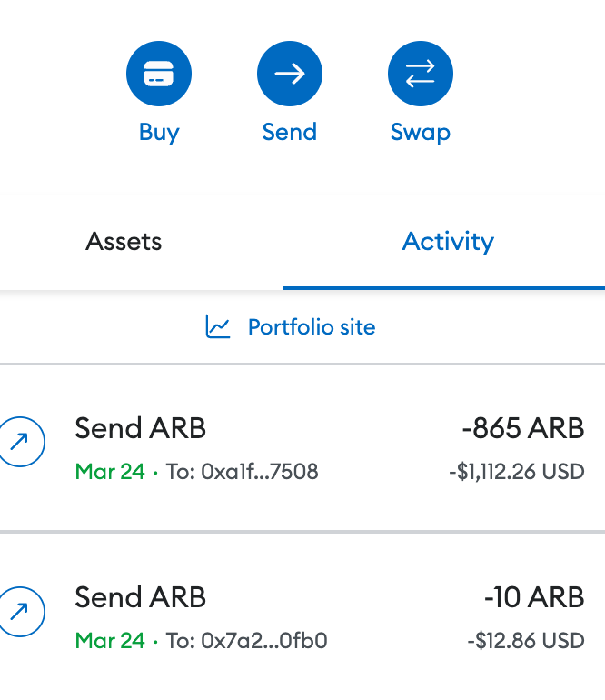Screen dimensions: 605x700
Task: Click the Portfolio chart icon
Action: click(218, 326)
